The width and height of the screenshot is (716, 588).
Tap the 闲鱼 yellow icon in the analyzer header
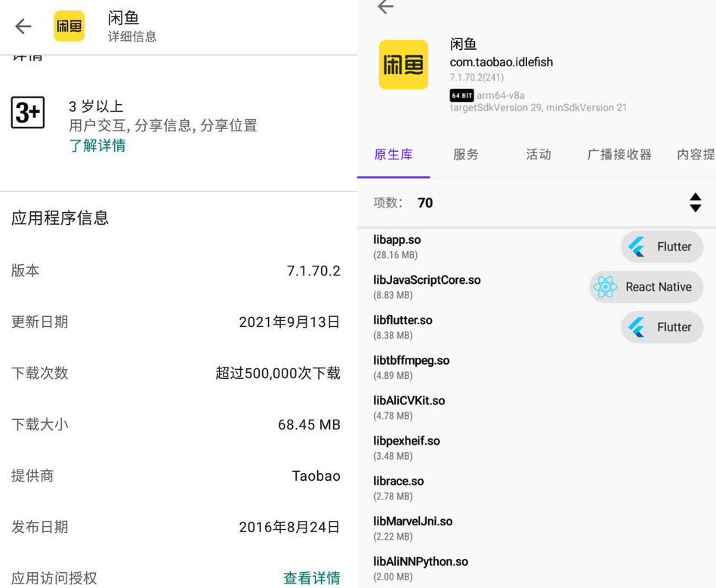coord(403,65)
